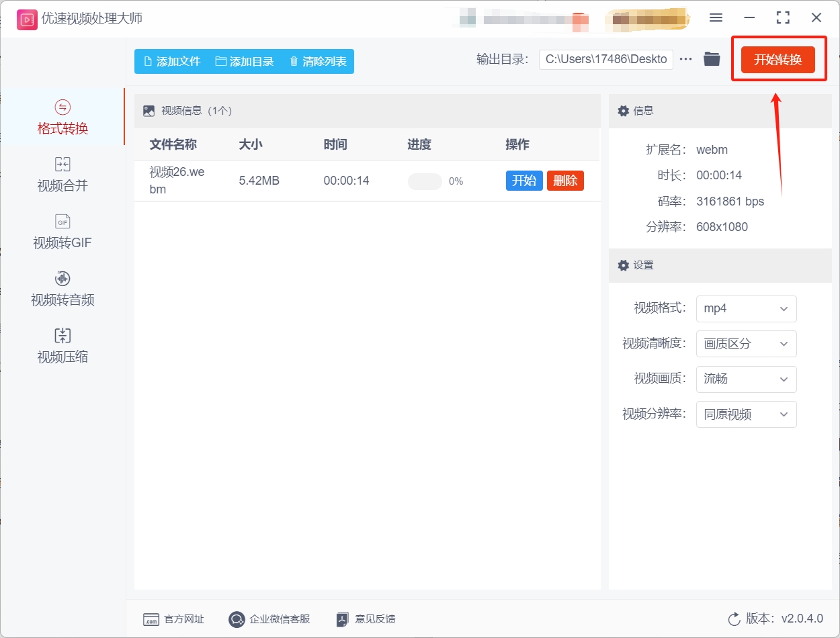Select the 格式转换 sidebar tab
Screen dimensions: 840x638
point(62,118)
